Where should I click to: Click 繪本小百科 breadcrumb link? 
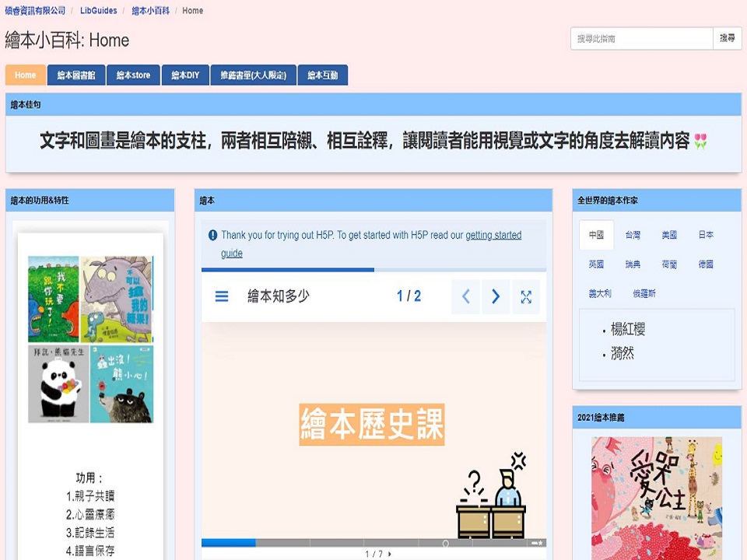(150, 10)
